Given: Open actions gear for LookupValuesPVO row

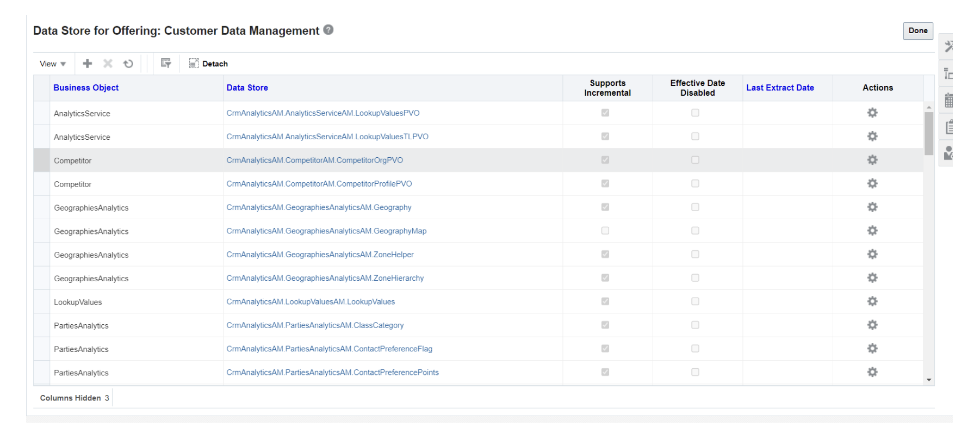Looking at the screenshot, I should [872, 113].
